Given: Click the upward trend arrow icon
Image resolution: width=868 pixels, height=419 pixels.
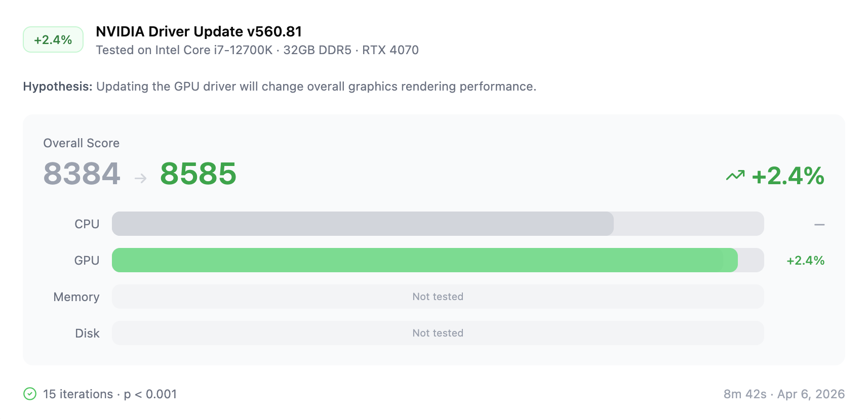Looking at the screenshot, I should point(735,176).
